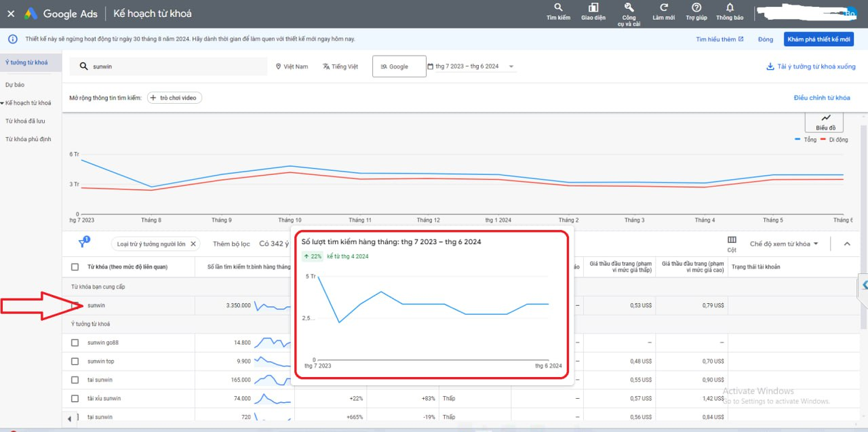
Task: Click the calendar icon beside the date range
Action: (431, 66)
